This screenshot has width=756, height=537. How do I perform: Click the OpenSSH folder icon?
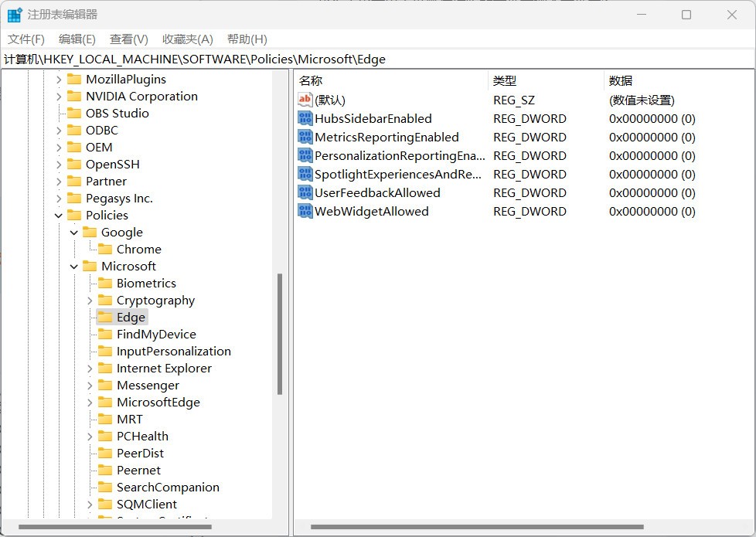pos(74,164)
